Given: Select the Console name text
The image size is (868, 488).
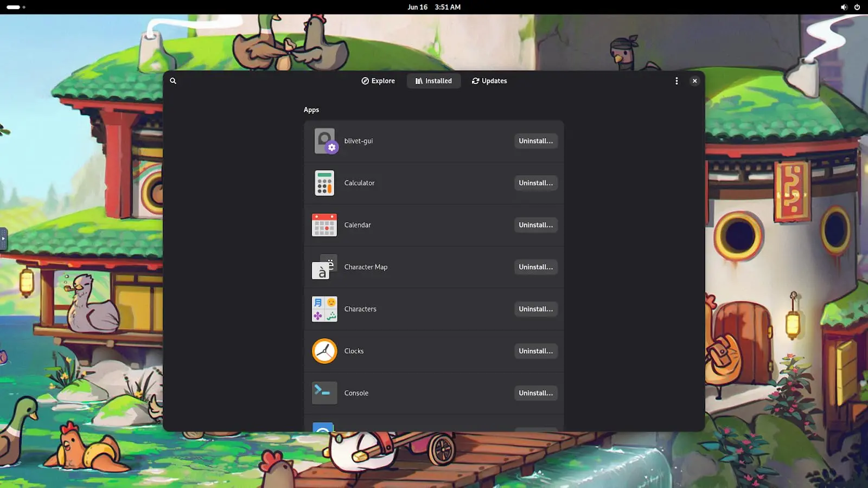Looking at the screenshot, I should [356, 393].
